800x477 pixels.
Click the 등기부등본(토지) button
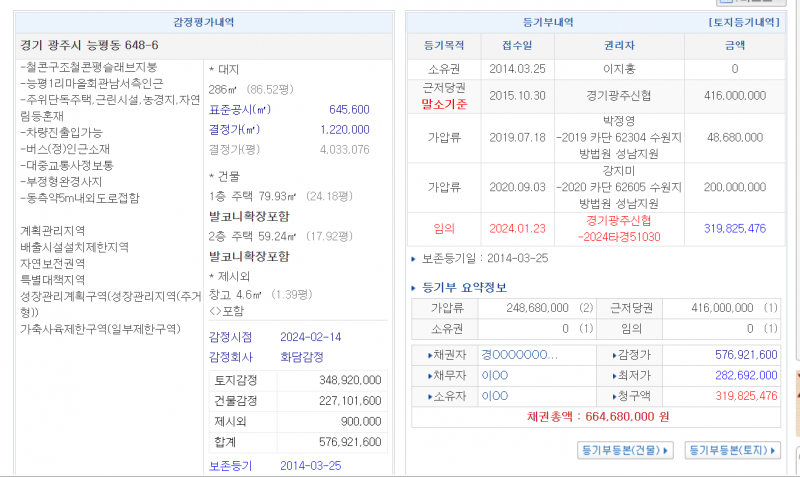coord(733,451)
